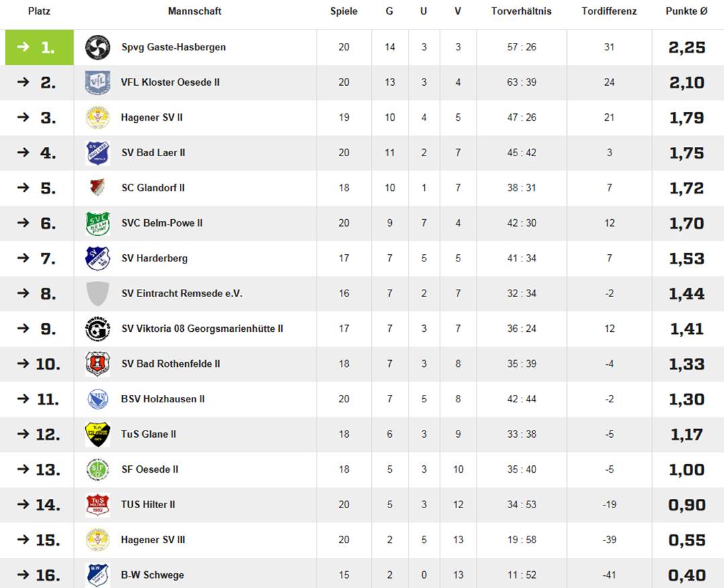Click the SV Bad Laer II crest
This screenshot has height=588, width=724.
pyautogui.click(x=98, y=153)
